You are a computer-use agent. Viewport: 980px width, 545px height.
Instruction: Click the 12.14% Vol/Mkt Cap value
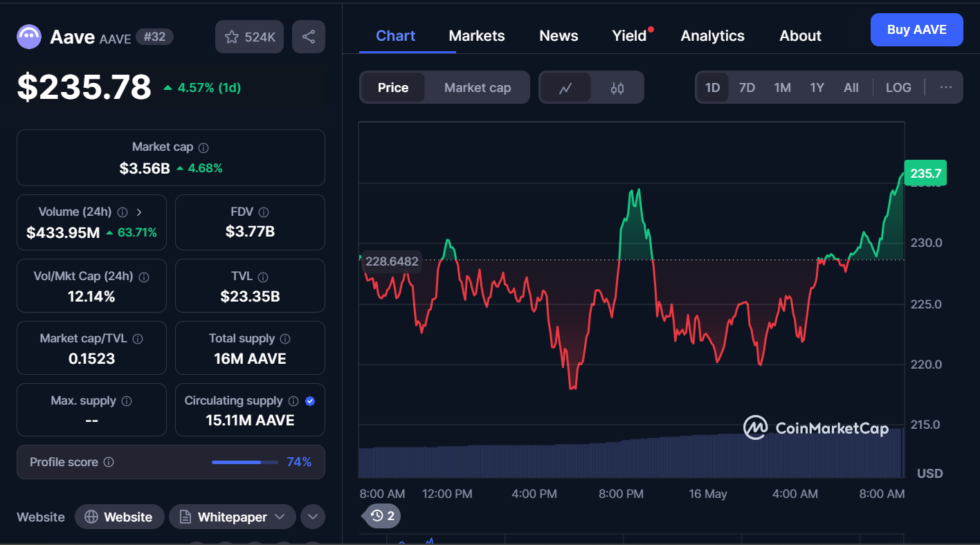(91, 297)
